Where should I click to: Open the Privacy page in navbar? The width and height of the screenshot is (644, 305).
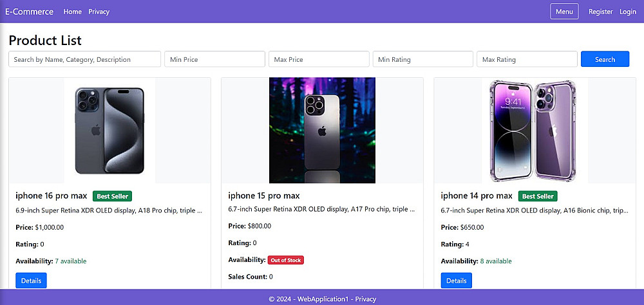point(99,12)
